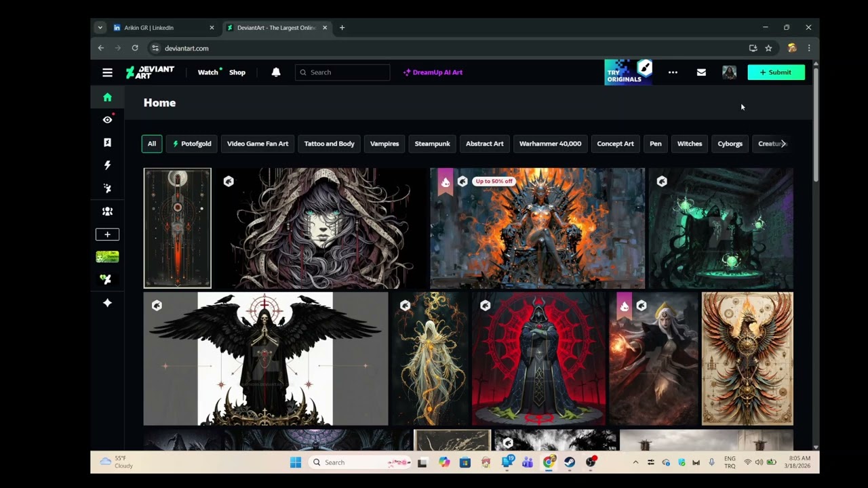Image resolution: width=868 pixels, height=488 pixels.
Task: Select the Potofgold topic tag
Action: (x=191, y=144)
